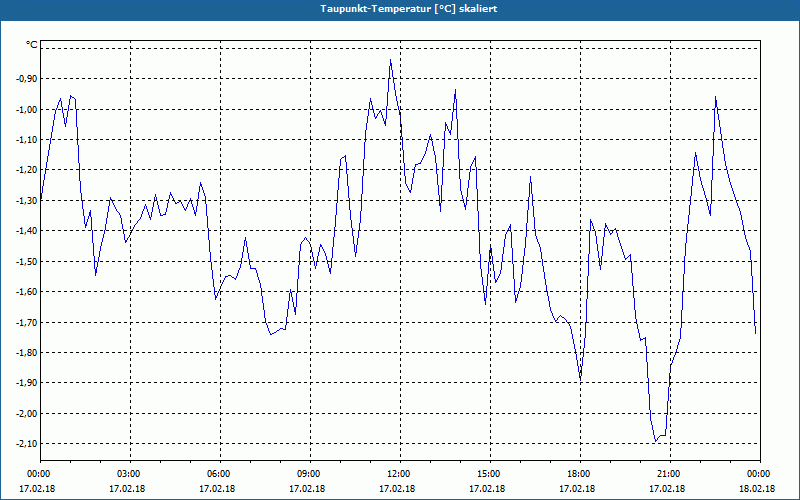
Task: Select the -0,90 y-axis label
Action: 26,79
